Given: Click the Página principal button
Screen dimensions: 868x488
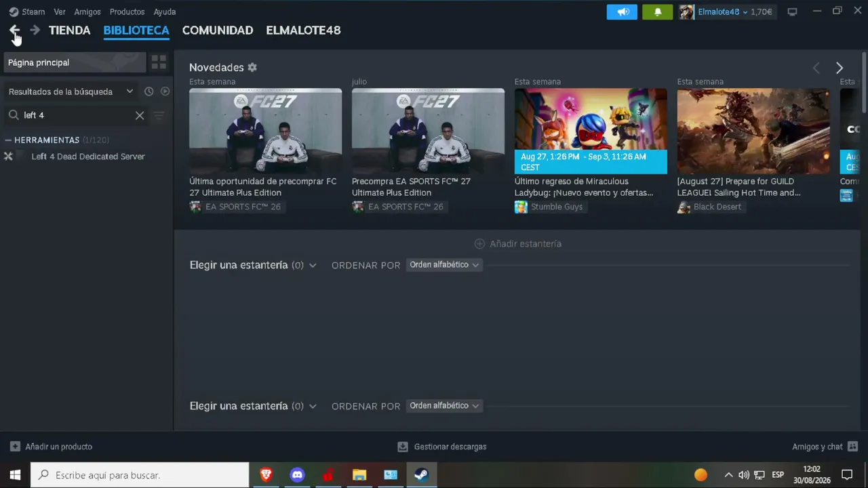Looking at the screenshot, I should (75, 62).
